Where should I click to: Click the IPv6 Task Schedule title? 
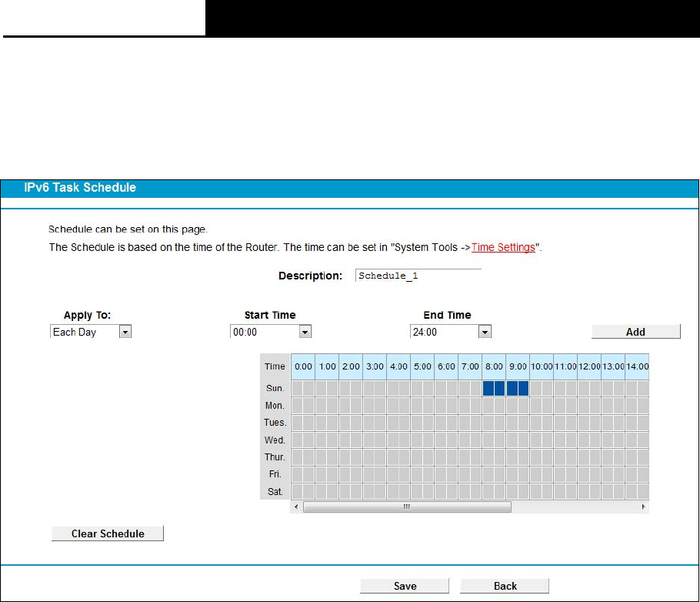click(x=80, y=188)
